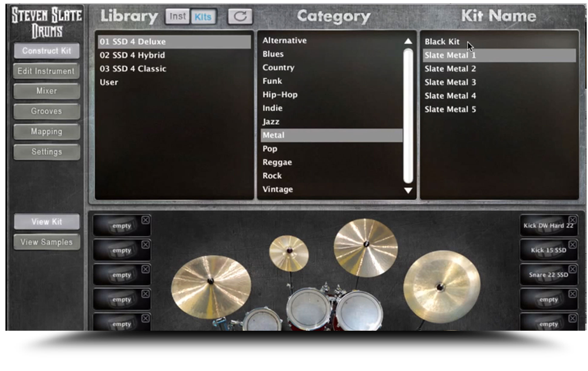
Task: Click the library refresh arrow icon
Action: [240, 16]
